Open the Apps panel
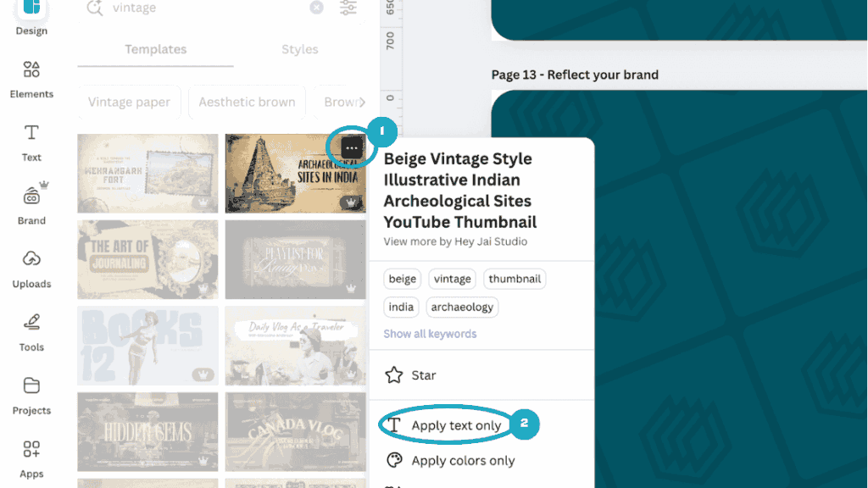Screen dimensions: 868x488 pyautogui.click(x=31, y=458)
